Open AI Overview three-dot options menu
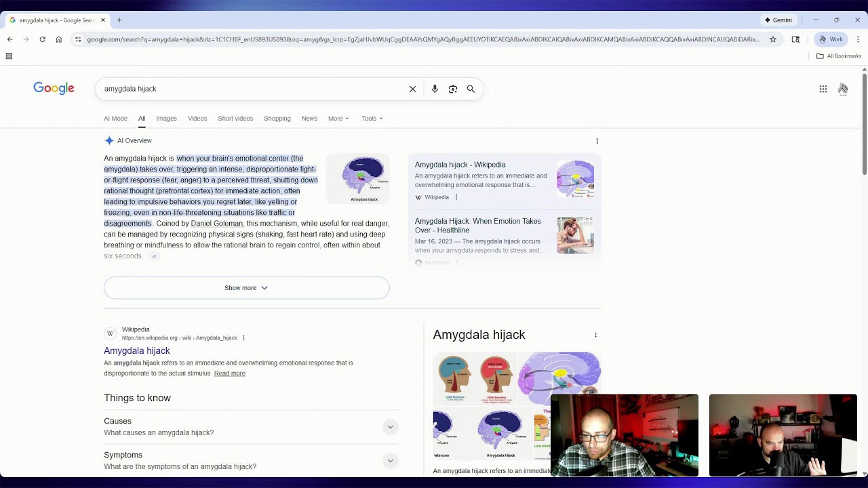The image size is (868, 488). (597, 141)
